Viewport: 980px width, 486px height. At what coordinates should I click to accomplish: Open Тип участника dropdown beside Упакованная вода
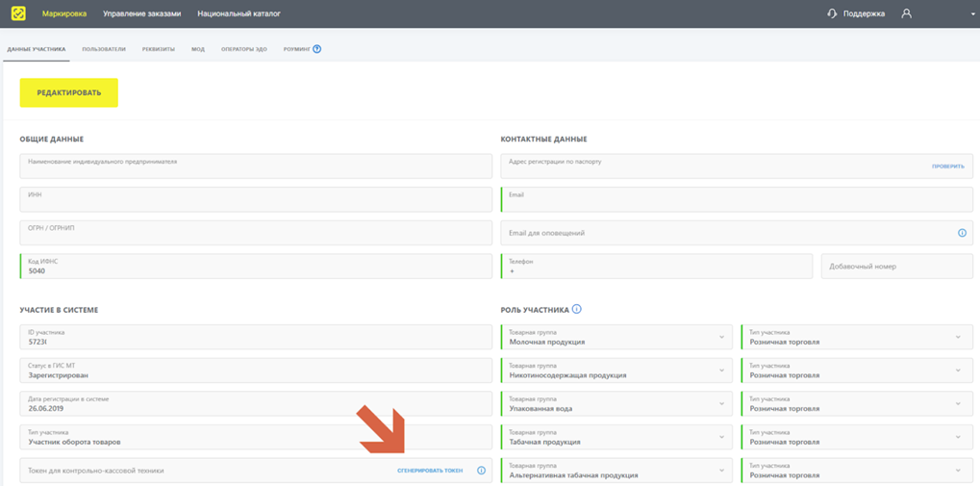click(857, 403)
